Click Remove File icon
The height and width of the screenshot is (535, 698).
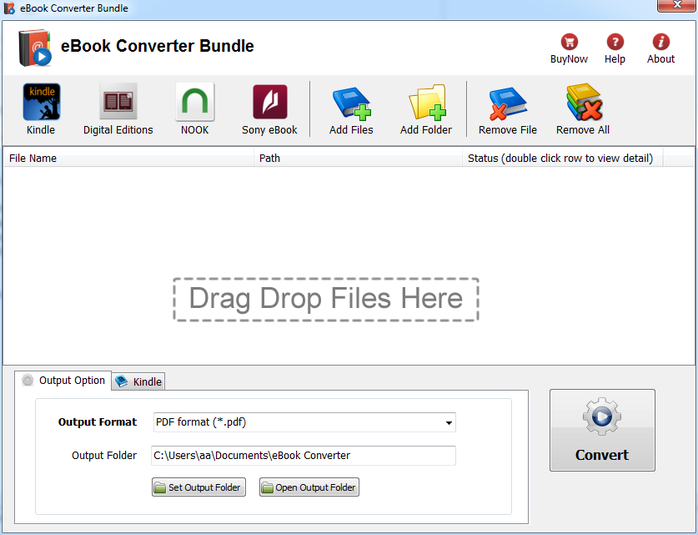[x=507, y=104]
